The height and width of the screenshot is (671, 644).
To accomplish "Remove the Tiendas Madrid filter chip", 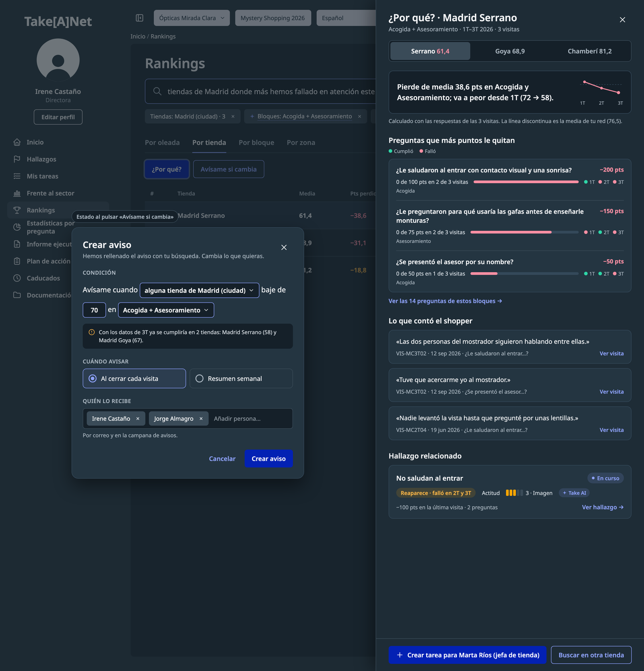I will [233, 116].
